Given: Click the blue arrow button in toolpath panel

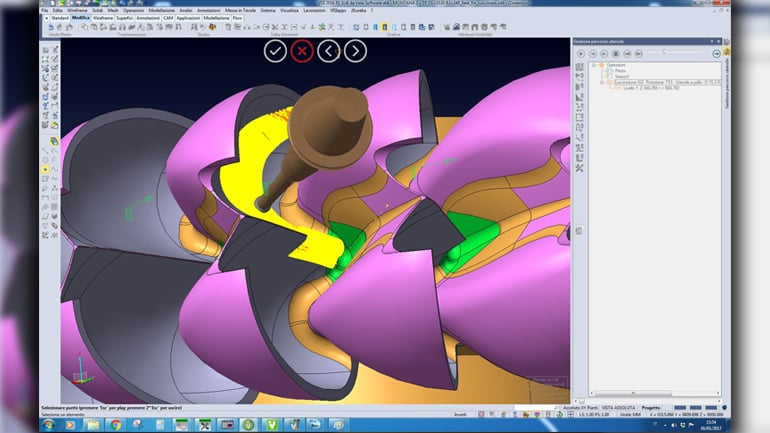Looking at the screenshot, I should pyautogui.click(x=716, y=52).
